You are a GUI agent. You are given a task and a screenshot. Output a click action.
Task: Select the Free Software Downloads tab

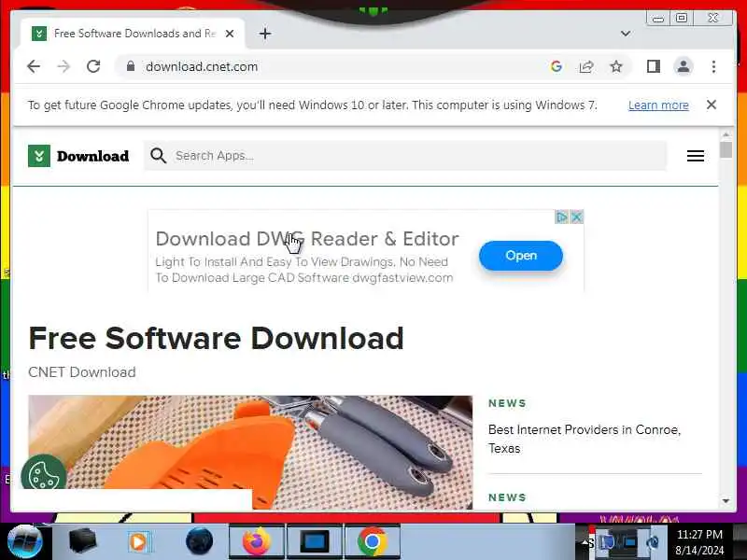133,34
